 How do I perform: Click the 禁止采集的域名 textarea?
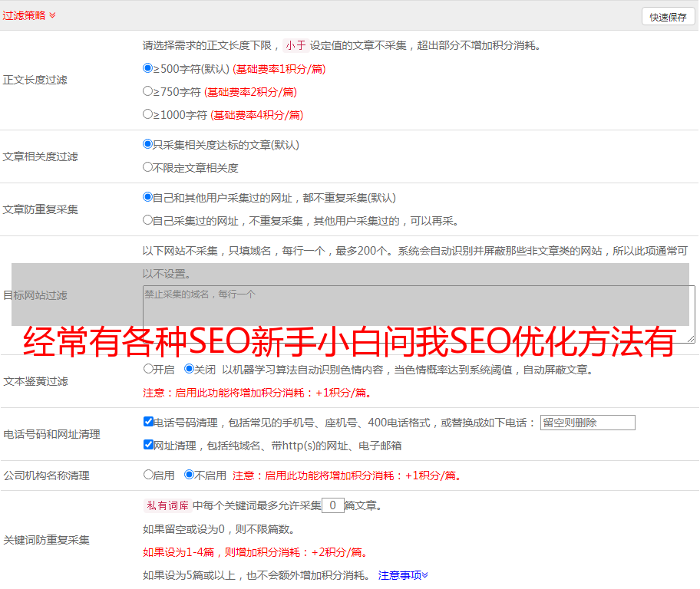coord(418,314)
